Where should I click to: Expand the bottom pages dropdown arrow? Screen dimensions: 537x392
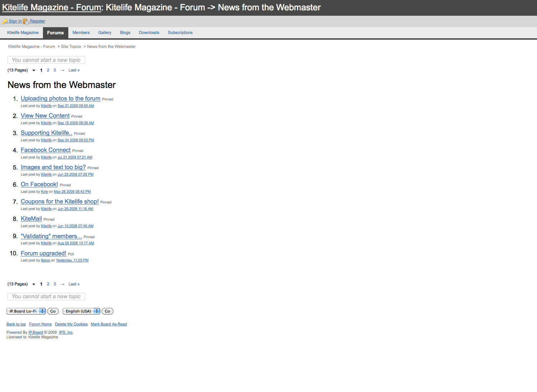pyautogui.click(x=34, y=284)
